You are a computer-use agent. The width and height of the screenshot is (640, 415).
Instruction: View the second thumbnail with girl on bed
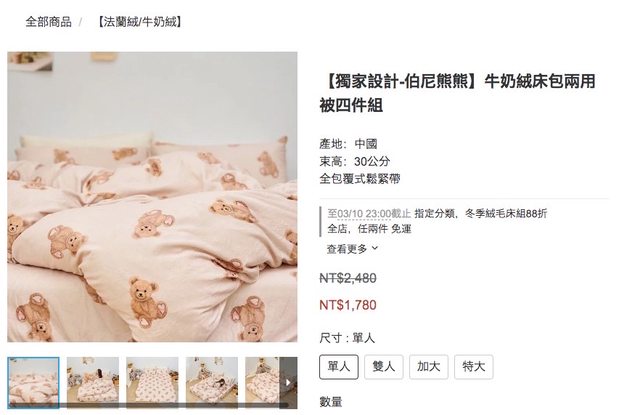(x=93, y=382)
